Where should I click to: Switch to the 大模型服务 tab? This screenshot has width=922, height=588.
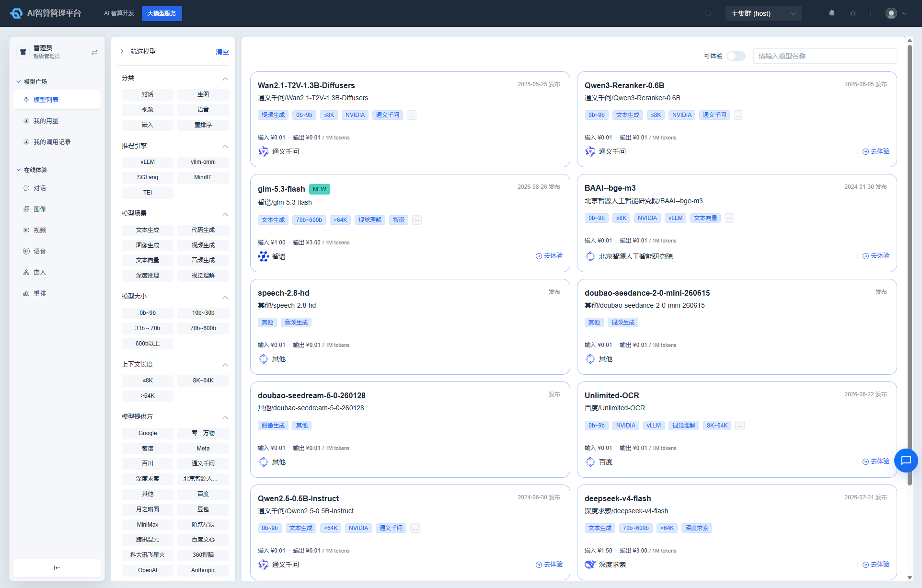click(162, 13)
